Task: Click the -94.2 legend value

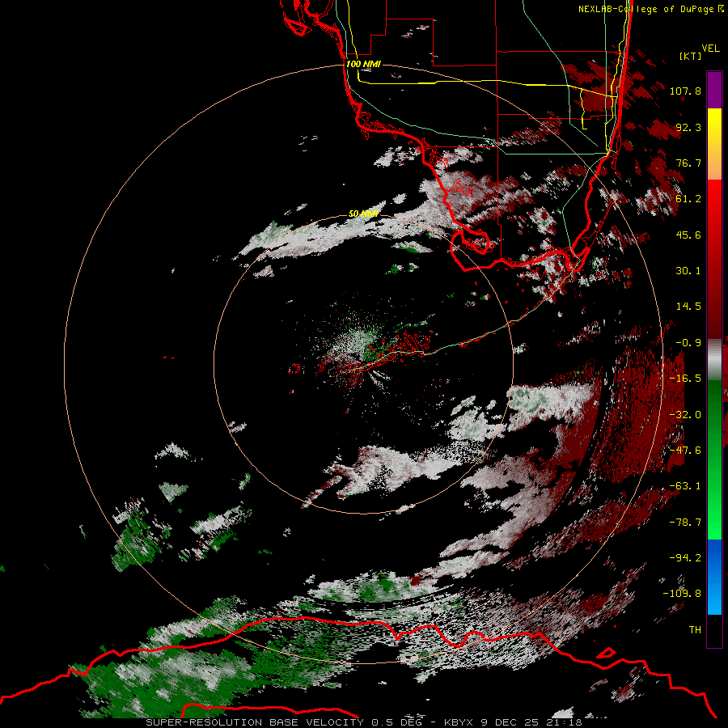Action: [x=685, y=558]
